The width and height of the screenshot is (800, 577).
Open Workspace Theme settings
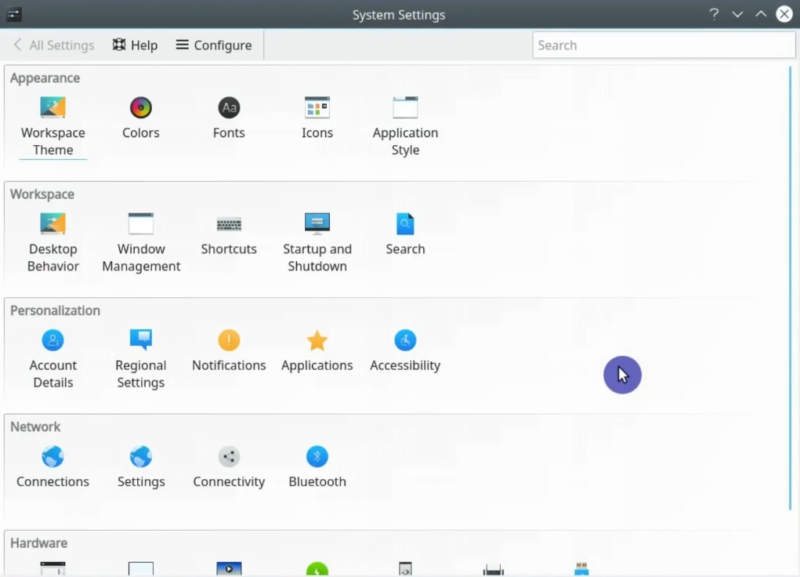point(53,126)
